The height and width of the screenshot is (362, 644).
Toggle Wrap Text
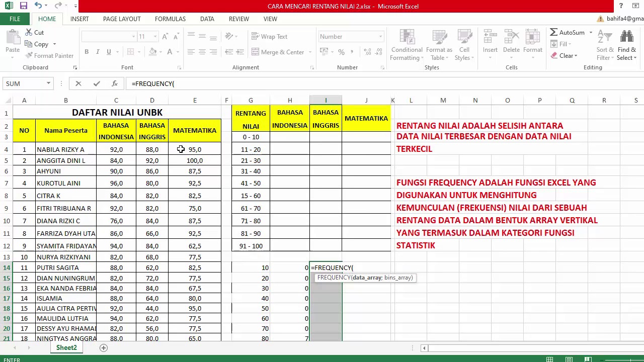coord(270,37)
